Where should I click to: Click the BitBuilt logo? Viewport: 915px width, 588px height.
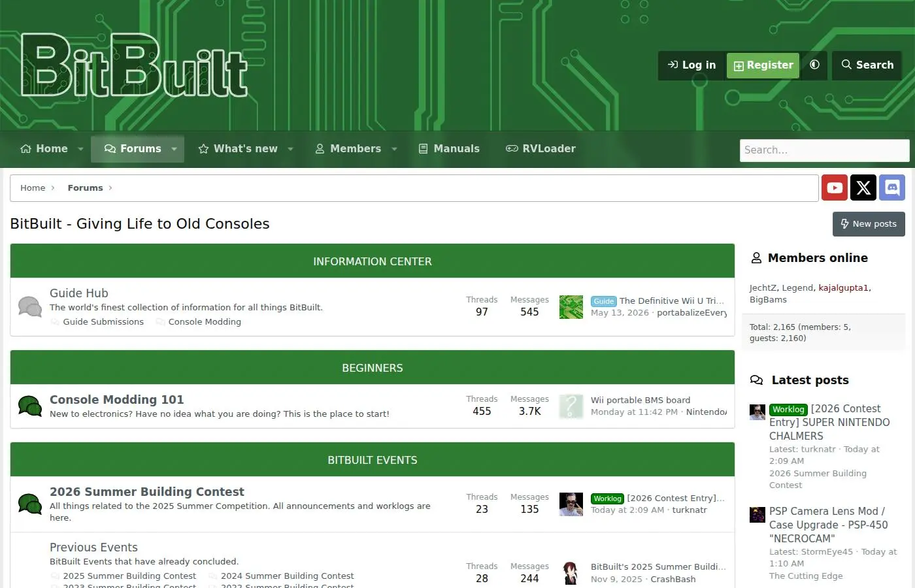(135, 65)
